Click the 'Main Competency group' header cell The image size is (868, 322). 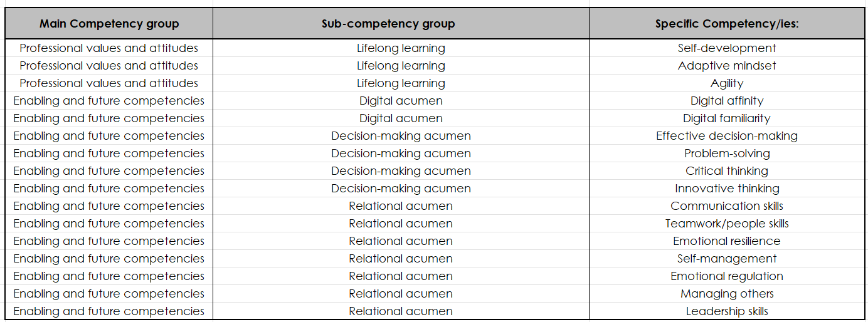coord(109,24)
